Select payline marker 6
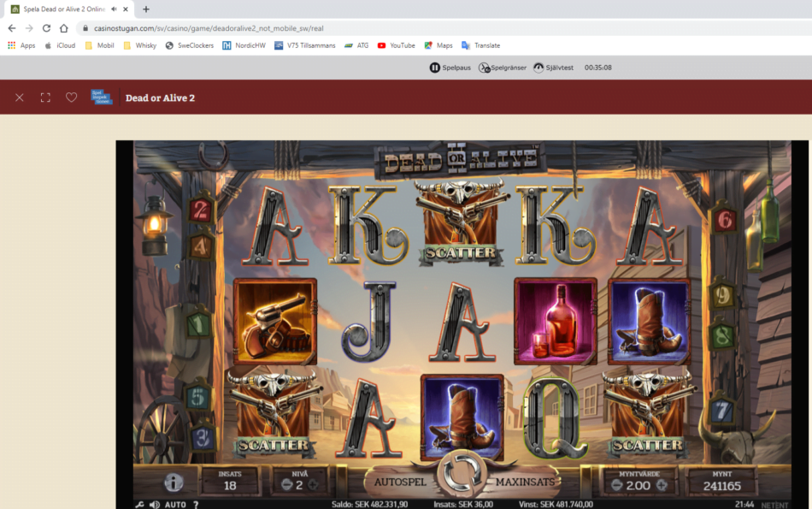 725,221
